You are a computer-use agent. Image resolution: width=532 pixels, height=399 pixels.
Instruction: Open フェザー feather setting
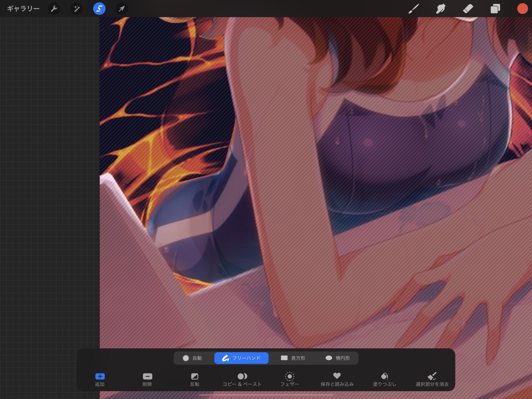coord(289,379)
